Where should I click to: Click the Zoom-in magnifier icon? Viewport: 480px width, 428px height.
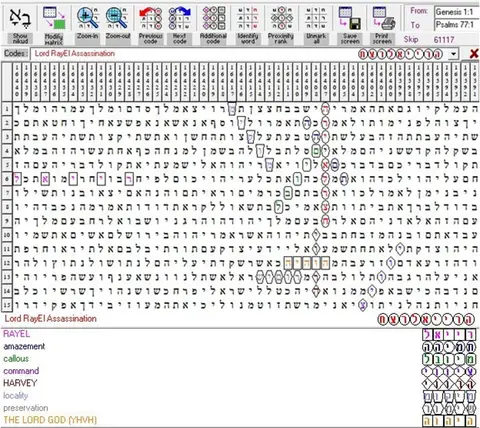point(88,18)
